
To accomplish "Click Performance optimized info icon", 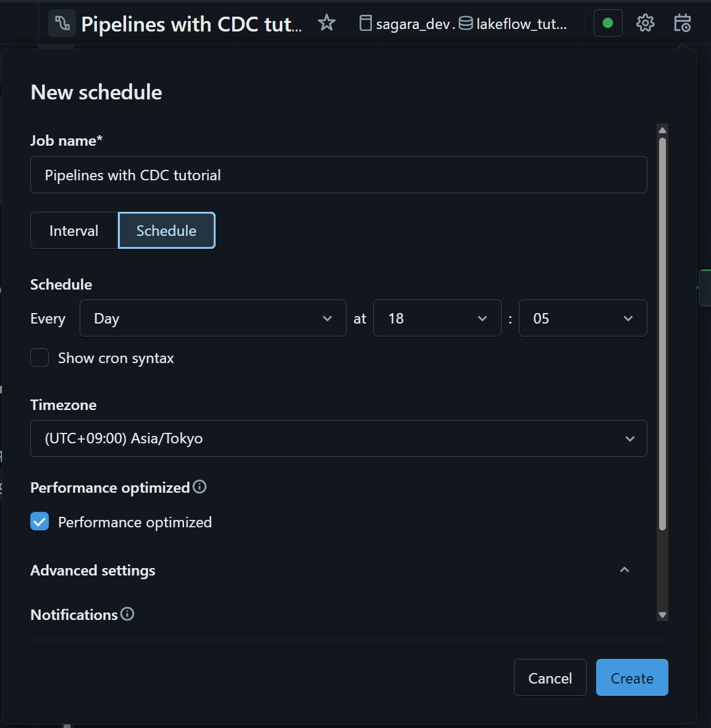I will point(200,487).
